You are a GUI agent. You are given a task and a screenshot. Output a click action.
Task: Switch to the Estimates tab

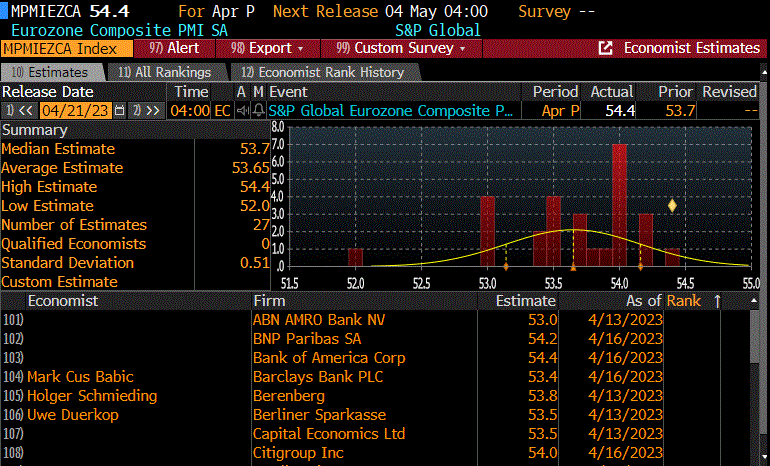tap(50, 73)
